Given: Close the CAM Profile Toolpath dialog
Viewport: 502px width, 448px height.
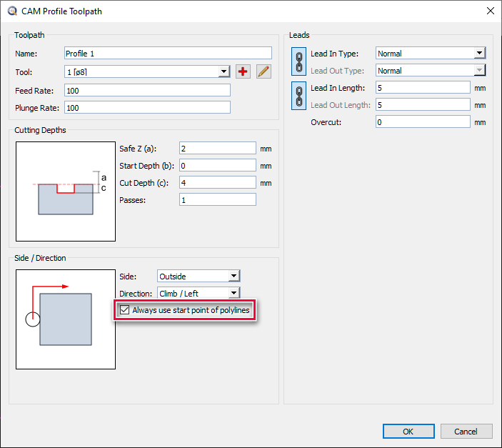Looking at the screenshot, I should pos(490,10).
